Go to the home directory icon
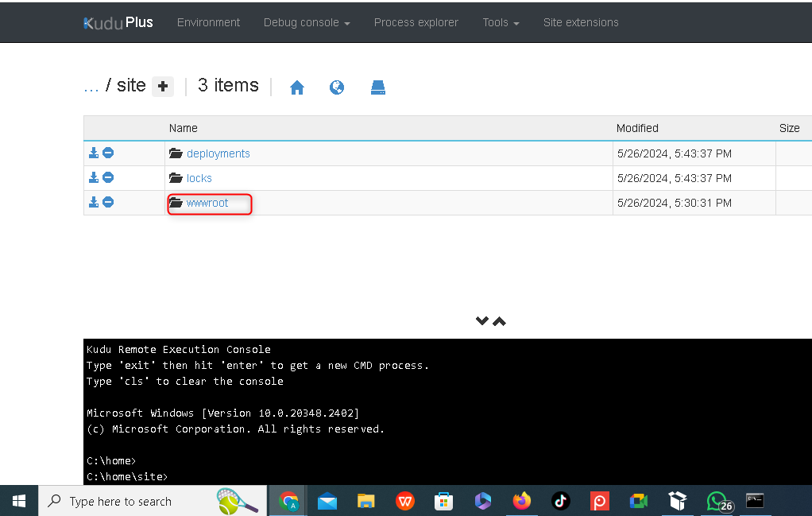Screen dimensions: 812x516 point(296,87)
